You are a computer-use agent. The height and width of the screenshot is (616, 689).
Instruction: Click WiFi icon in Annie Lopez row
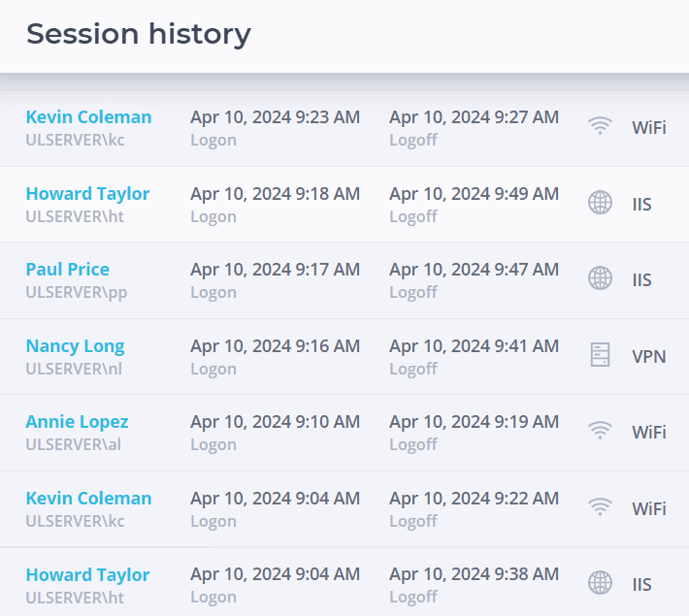click(x=600, y=431)
